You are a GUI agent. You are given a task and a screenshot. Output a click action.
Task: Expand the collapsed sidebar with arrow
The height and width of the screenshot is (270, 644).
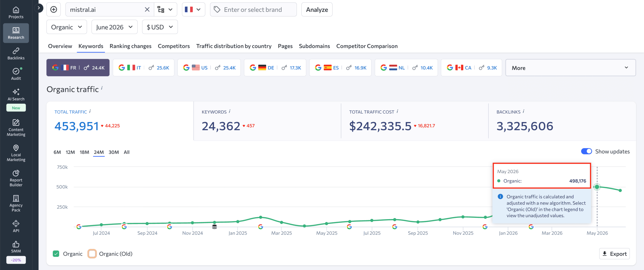(39, 8)
